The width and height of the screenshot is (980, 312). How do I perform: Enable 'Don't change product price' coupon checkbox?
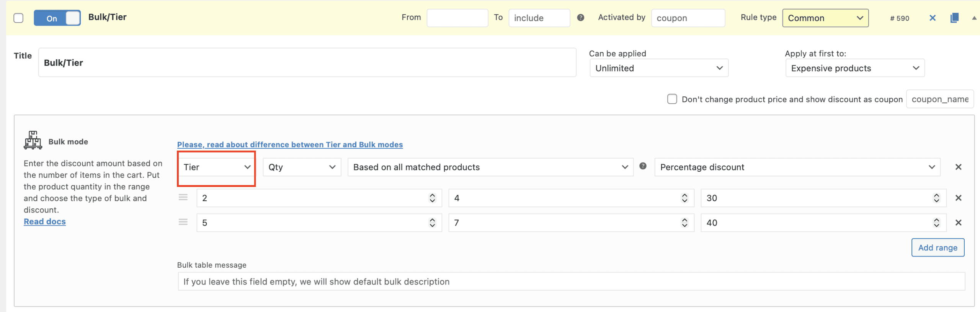[672, 99]
